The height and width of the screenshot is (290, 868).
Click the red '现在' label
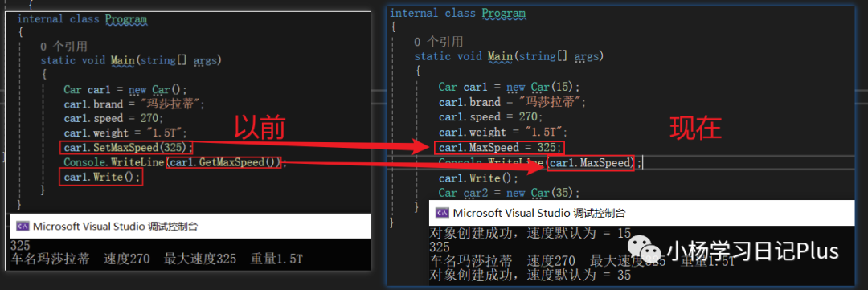[695, 129]
